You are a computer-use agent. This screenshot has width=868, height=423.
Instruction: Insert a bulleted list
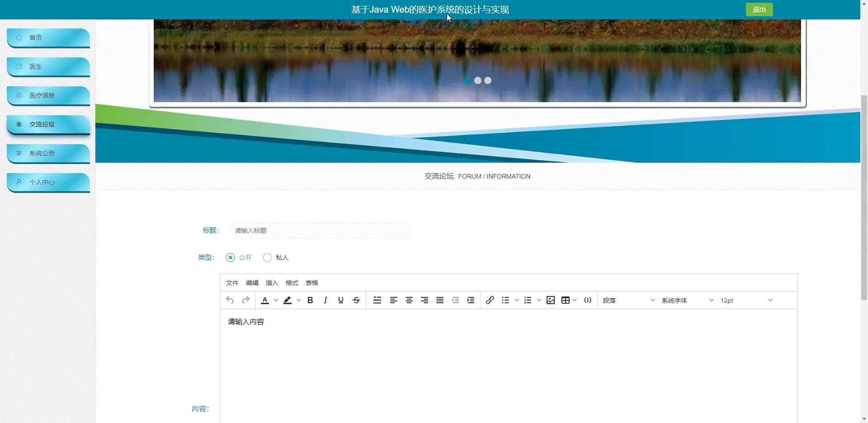pos(505,300)
